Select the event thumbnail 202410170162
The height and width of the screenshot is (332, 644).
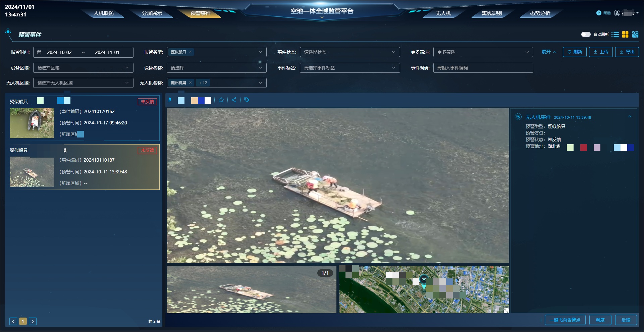pos(32,123)
